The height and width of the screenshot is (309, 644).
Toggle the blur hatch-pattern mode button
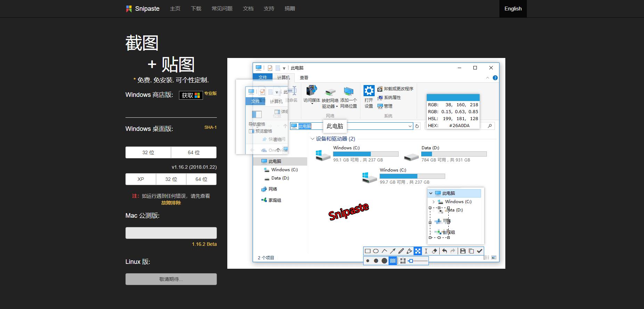click(393, 261)
